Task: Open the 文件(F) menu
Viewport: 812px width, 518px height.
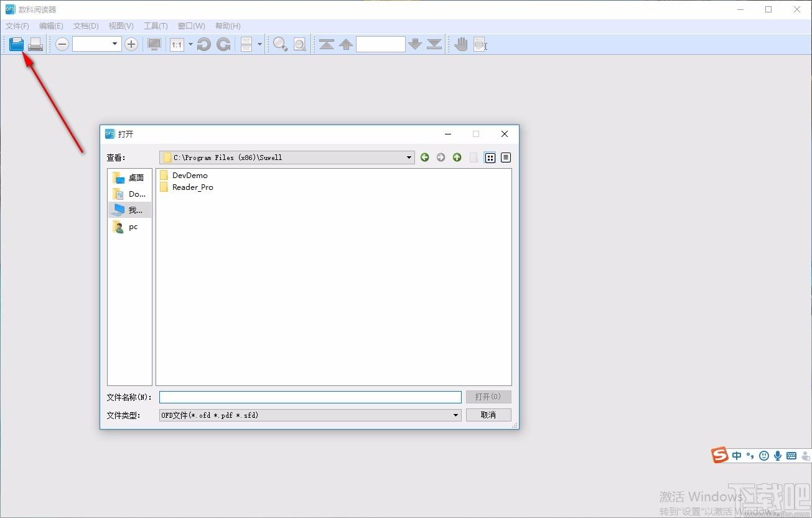Action: (17, 26)
